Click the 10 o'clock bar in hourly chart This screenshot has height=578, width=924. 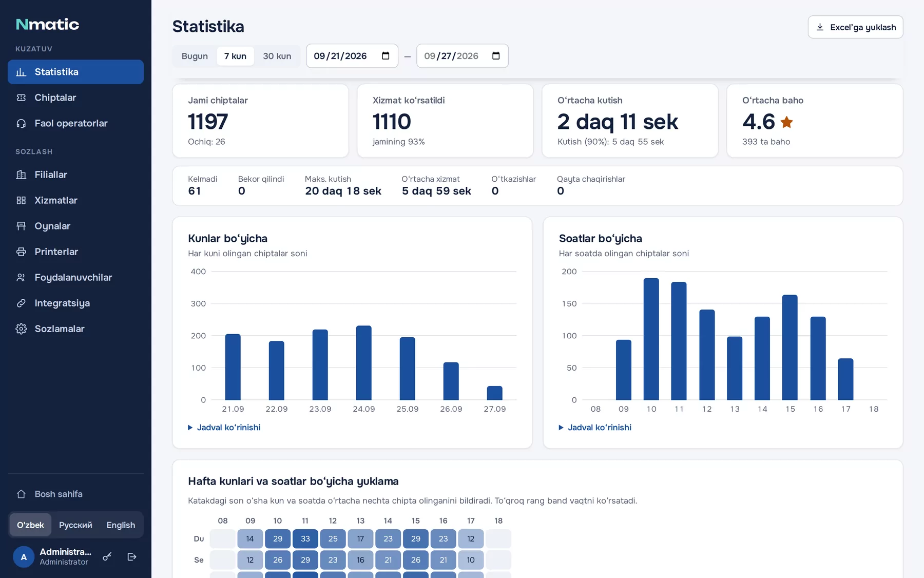651,339
